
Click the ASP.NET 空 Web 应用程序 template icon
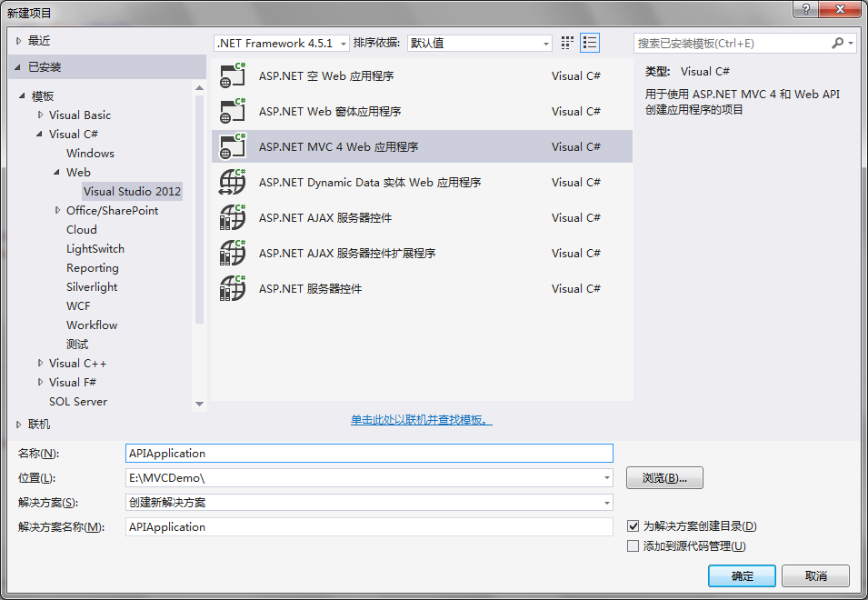tap(233, 75)
